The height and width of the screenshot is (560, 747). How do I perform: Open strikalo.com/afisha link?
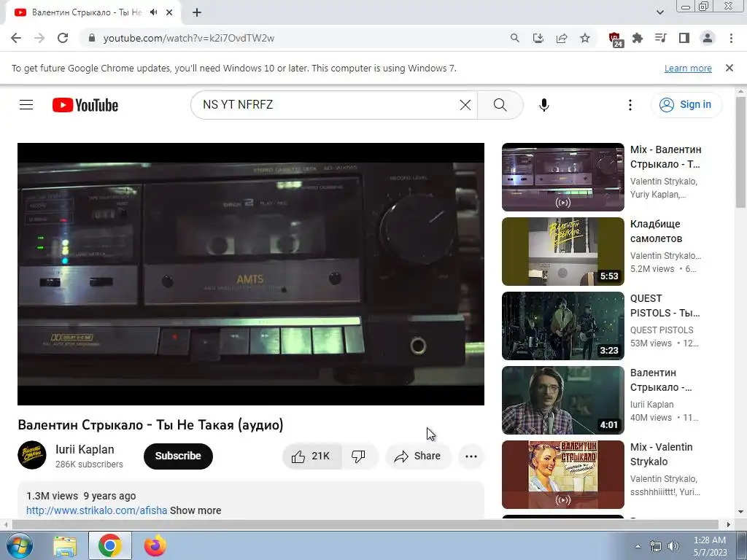[x=97, y=510]
